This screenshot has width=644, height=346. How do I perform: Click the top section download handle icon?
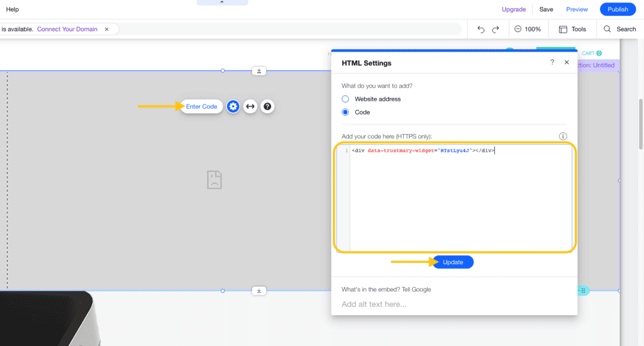click(x=258, y=71)
